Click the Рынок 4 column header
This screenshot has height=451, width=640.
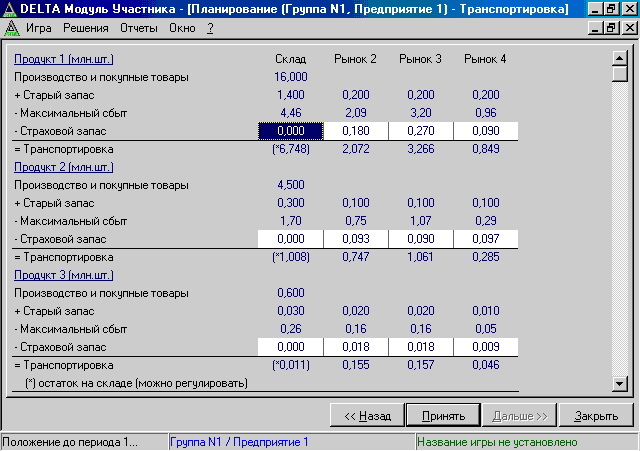[x=485, y=59]
